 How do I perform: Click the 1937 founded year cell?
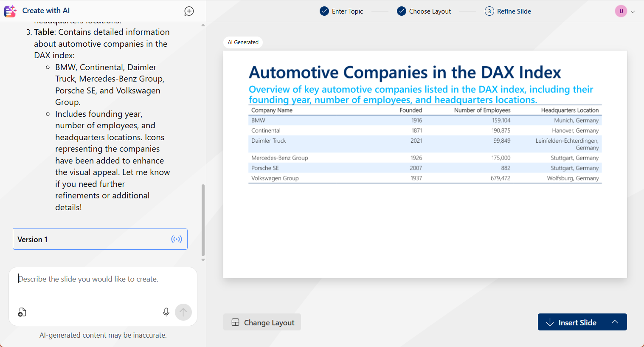(x=416, y=178)
